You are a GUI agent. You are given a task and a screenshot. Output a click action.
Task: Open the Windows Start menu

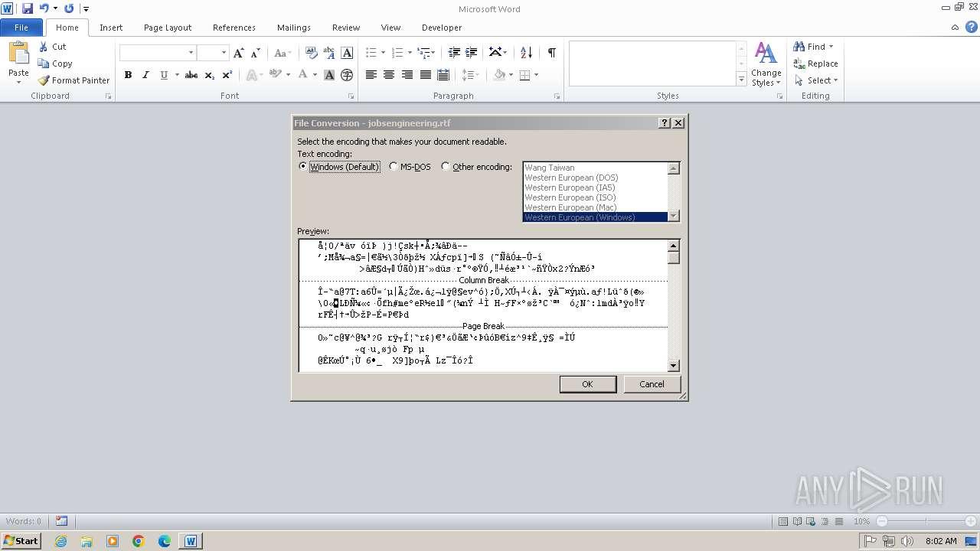tap(21, 541)
